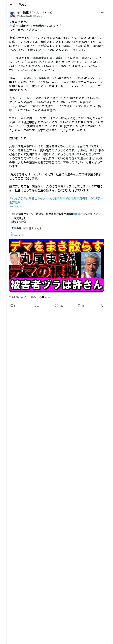Open the #兵庫県知事 hashtag

click(x=57, y=198)
